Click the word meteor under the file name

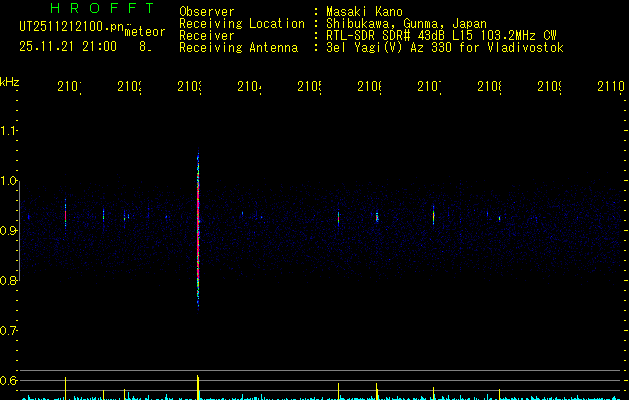(x=145, y=32)
